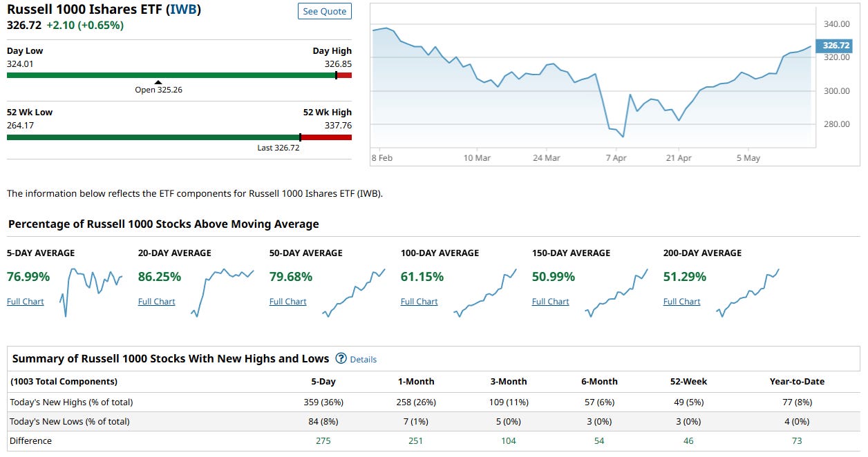Click the difference value 73
The width and height of the screenshot is (868, 457).
click(797, 441)
